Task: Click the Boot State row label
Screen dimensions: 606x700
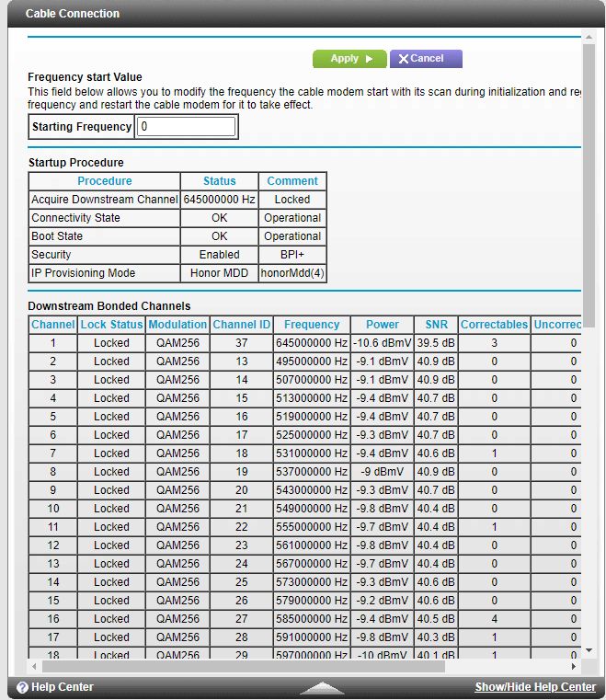Action: pyautogui.click(x=105, y=235)
